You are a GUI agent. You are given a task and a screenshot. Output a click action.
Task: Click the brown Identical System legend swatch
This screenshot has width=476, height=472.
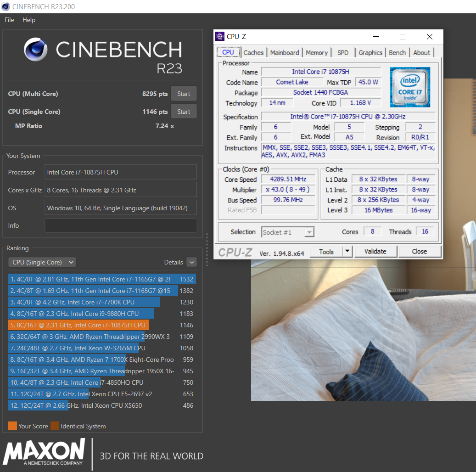pos(55,426)
